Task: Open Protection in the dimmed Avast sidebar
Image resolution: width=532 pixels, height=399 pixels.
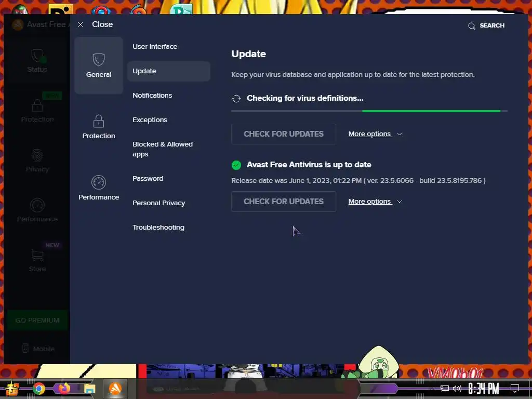Action: click(37, 111)
